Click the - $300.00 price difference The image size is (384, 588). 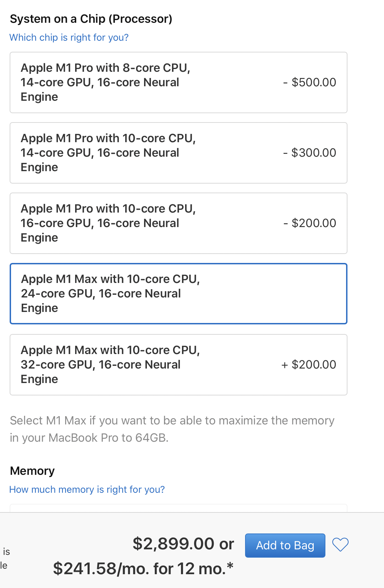(310, 153)
